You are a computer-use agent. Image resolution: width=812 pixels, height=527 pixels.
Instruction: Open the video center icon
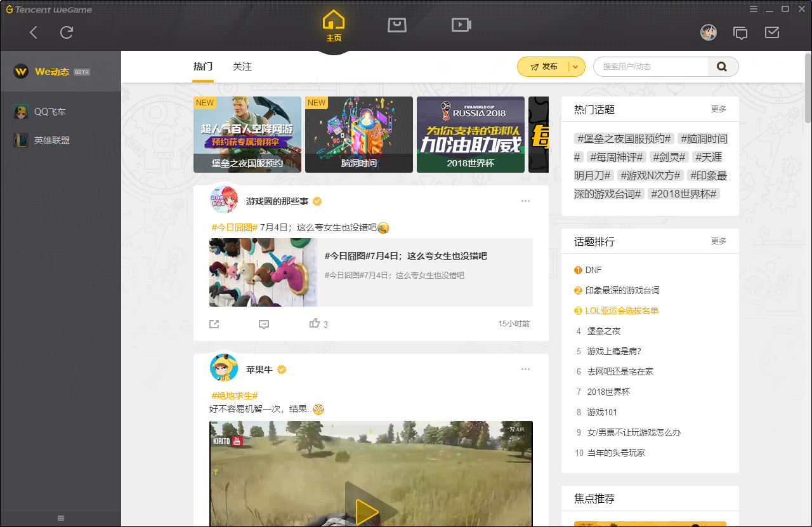click(461, 25)
